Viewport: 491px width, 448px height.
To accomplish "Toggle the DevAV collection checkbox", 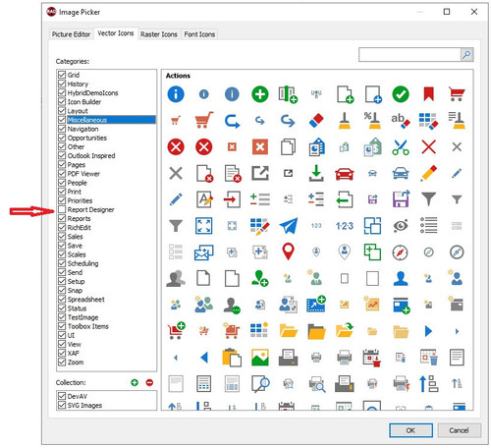I will coord(62,396).
